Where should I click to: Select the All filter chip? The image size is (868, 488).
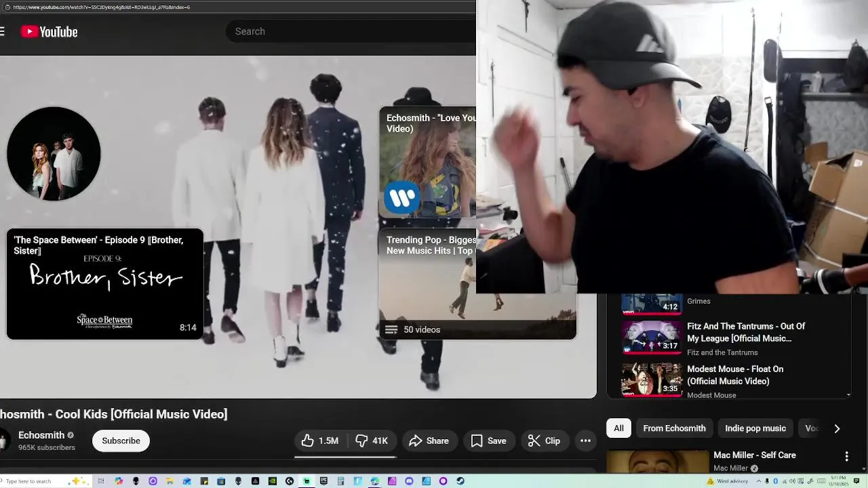pos(618,428)
